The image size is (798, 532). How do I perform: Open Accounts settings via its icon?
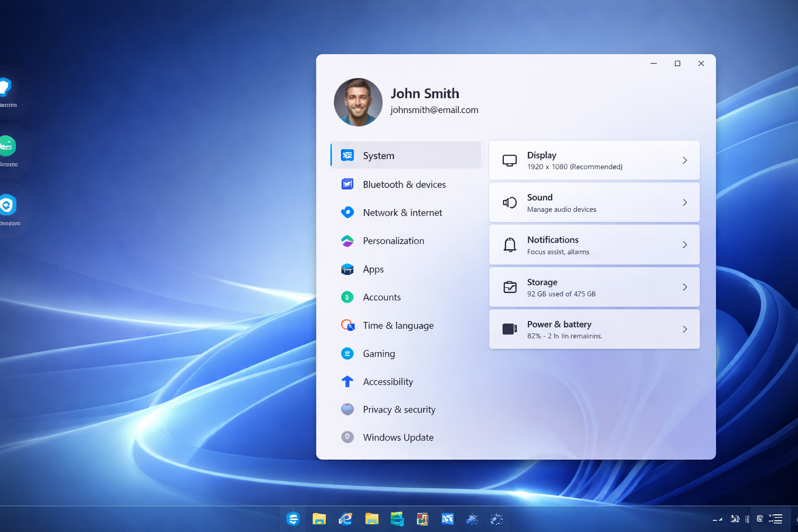(x=347, y=297)
